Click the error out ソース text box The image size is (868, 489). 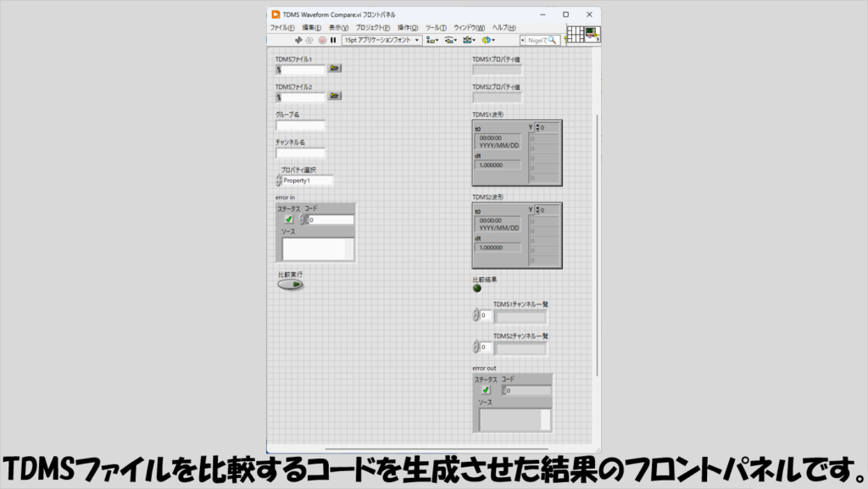(x=515, y=420)
